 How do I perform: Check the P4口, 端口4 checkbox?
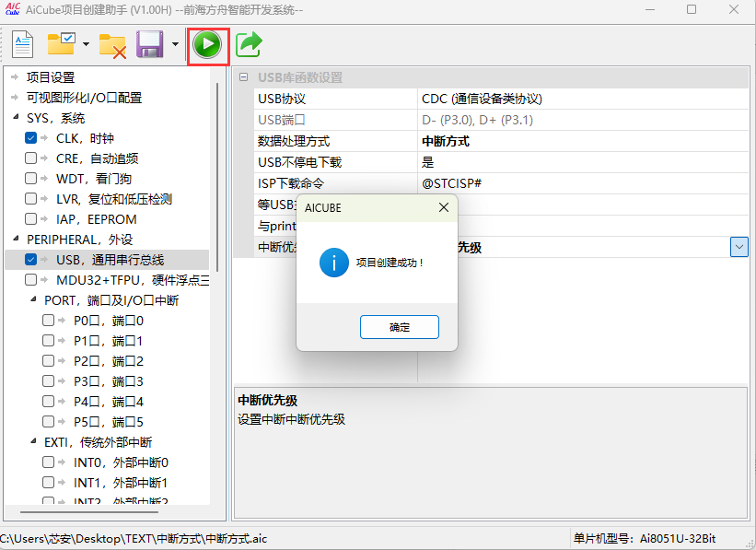pos(48,402)
